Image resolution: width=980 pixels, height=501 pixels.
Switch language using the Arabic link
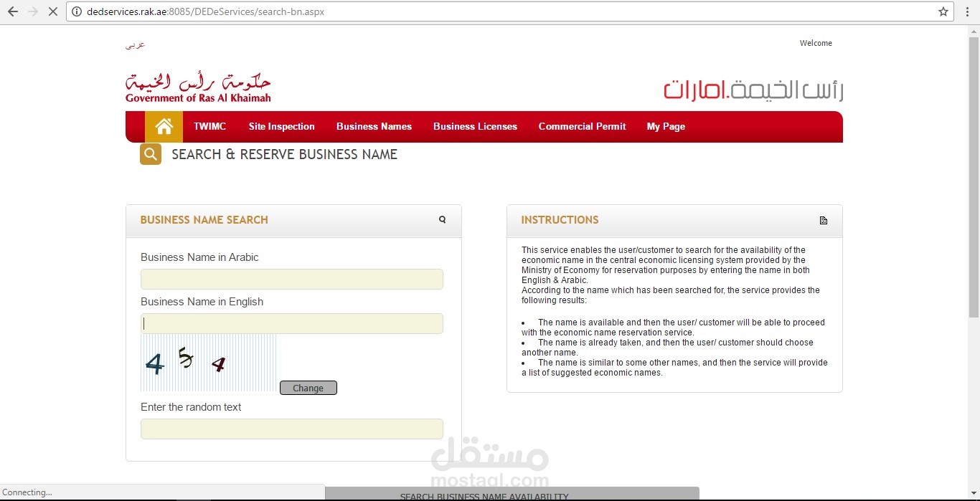coord(135,44)
